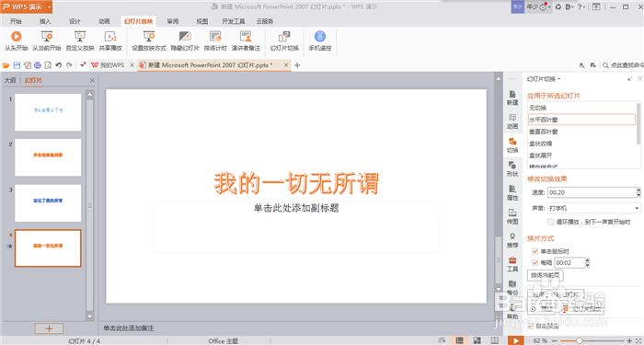Select slide 2 thumbnail
Image resolution: width=644 pixels, height=345 pixels.
click(48, 157)
